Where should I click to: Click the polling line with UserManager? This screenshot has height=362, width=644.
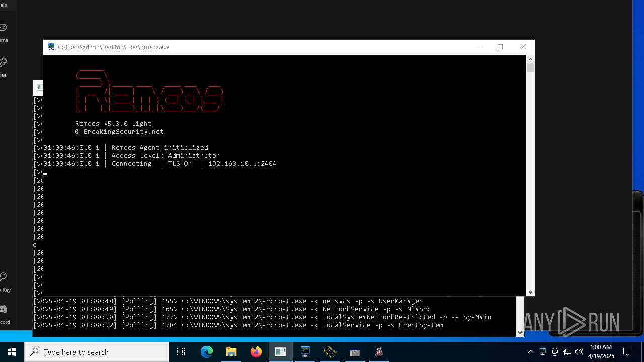[228, 301]
